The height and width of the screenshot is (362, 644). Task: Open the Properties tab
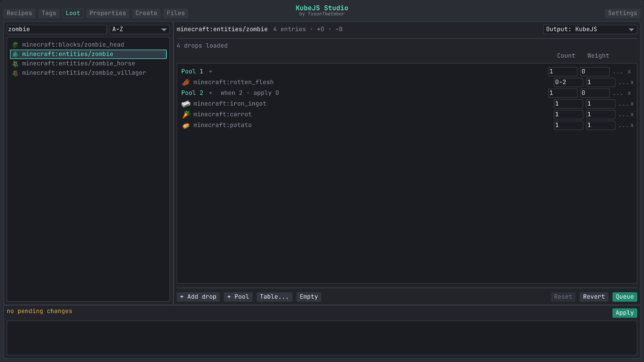click(108, 13)
